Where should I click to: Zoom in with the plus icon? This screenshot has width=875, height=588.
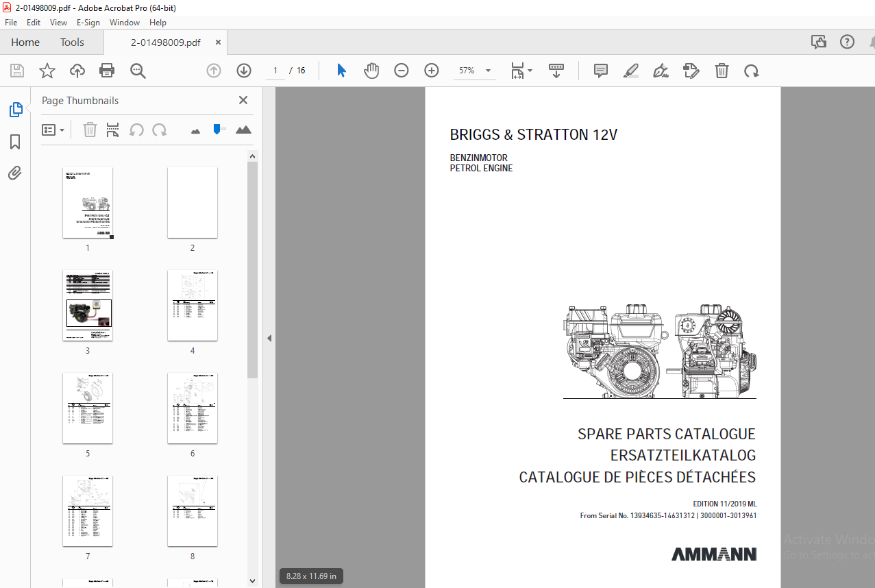tap(432, 71)
